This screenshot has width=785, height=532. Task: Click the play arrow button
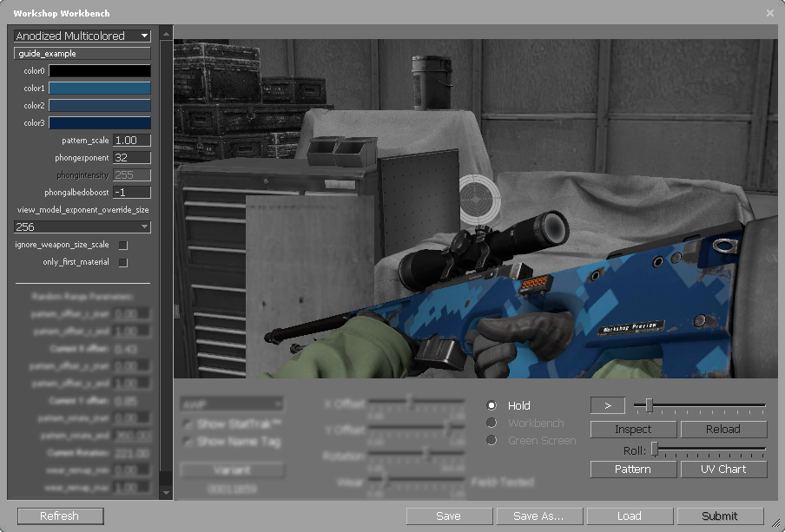(608, 405)
